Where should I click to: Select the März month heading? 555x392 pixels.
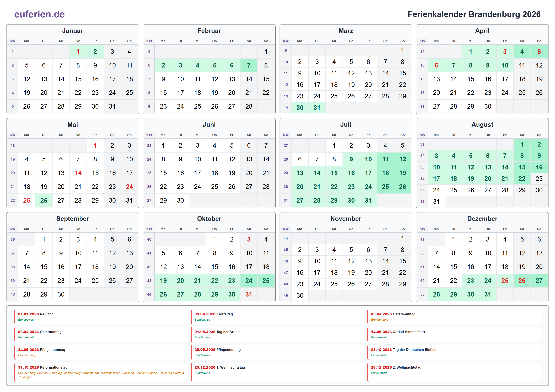(346, 31)
